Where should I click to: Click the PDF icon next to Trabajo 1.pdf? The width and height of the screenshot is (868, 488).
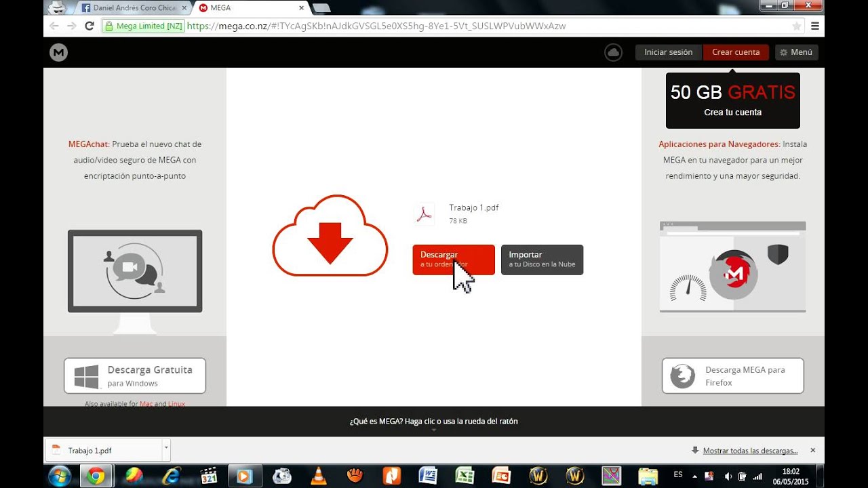point(425,213)
